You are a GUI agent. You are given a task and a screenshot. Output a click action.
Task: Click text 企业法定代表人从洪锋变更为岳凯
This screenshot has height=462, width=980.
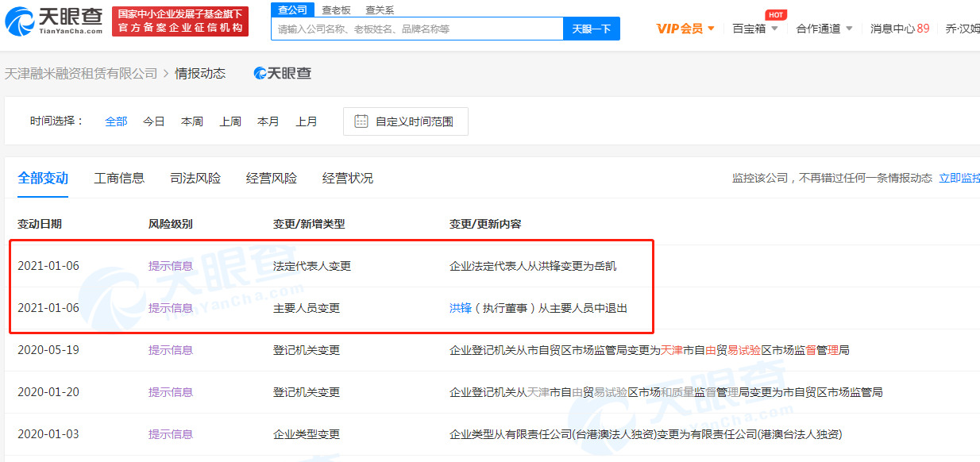click(533, 265)
